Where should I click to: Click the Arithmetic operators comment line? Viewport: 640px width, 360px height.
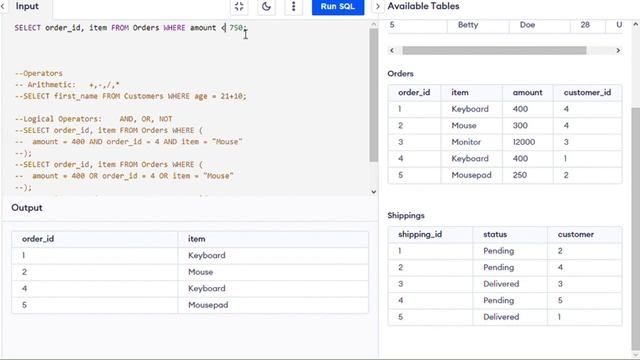click(x=67, y=85)
